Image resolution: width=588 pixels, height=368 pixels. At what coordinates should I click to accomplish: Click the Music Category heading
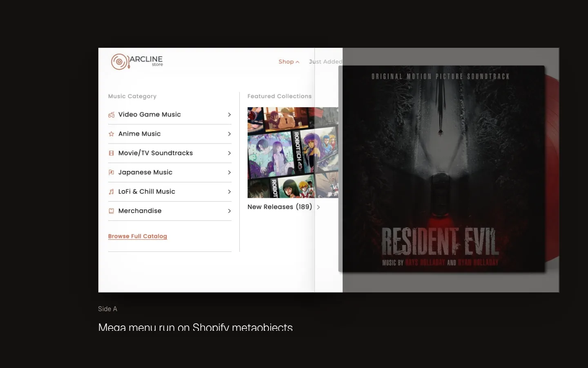(132, 96)
